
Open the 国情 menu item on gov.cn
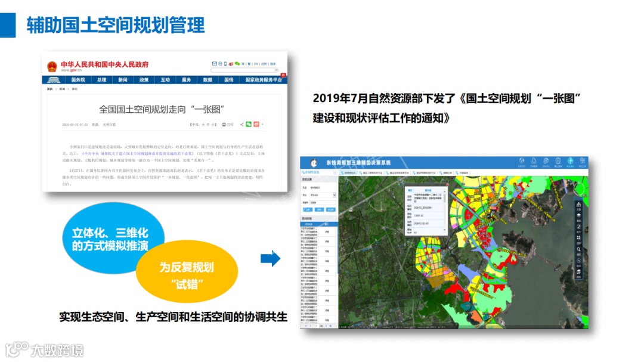pyautogui.click(x=229, y=80)
